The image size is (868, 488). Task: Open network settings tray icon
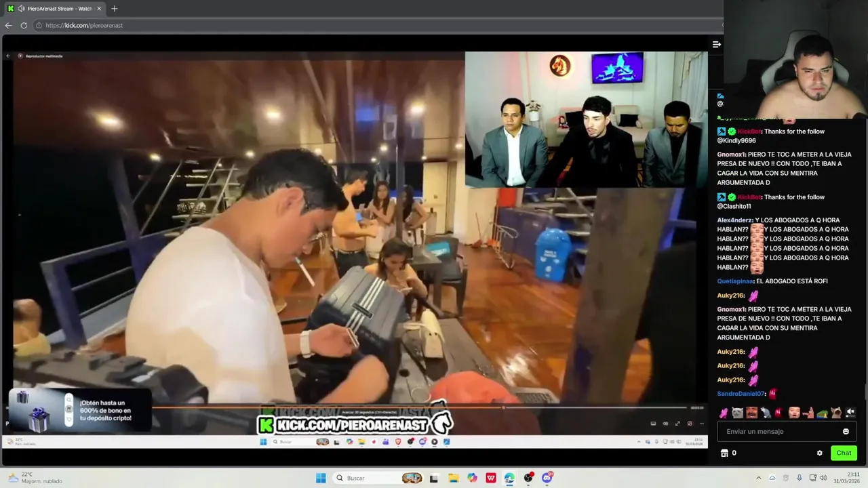[813, 478]
